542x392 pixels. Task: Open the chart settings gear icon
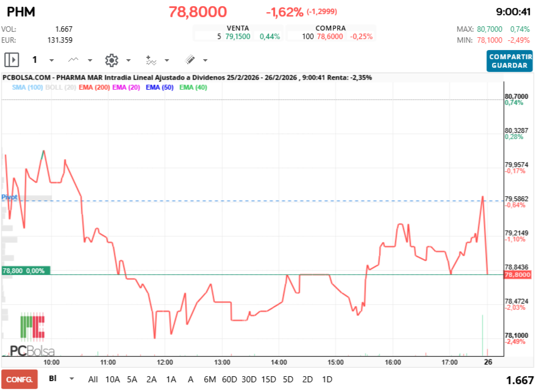[110, 60]
